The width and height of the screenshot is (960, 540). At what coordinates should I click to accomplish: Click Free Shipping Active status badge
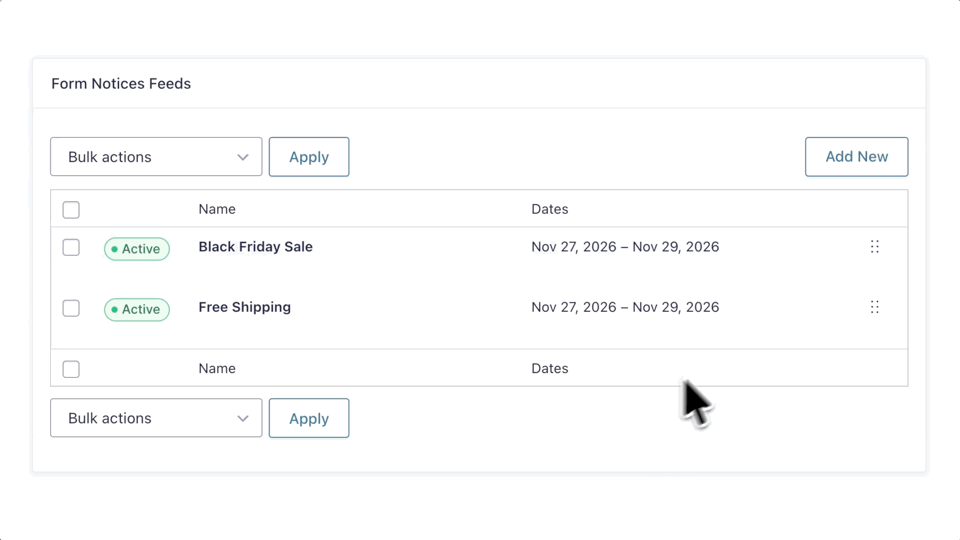tap(137, 309)
